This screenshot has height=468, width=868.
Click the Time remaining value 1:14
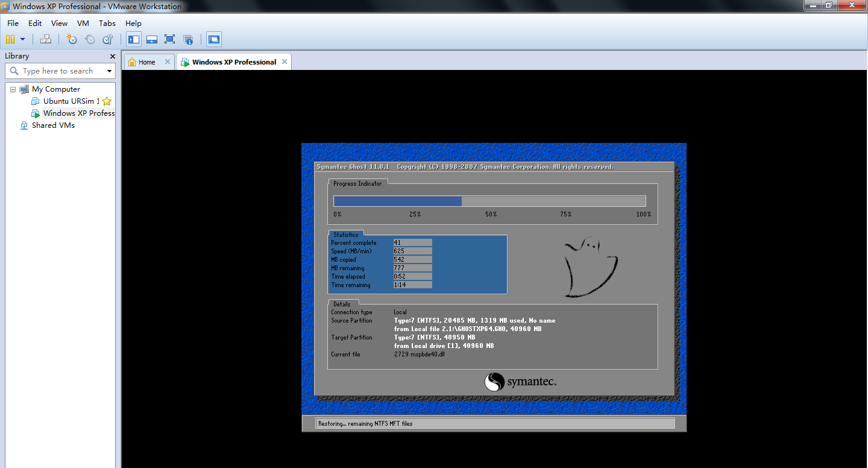click(412, 285)
